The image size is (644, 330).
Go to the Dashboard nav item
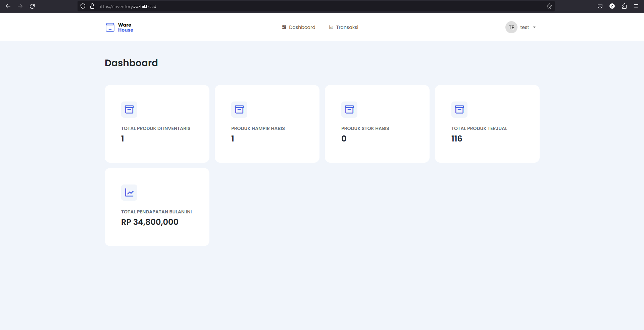[x=299, y=27]
